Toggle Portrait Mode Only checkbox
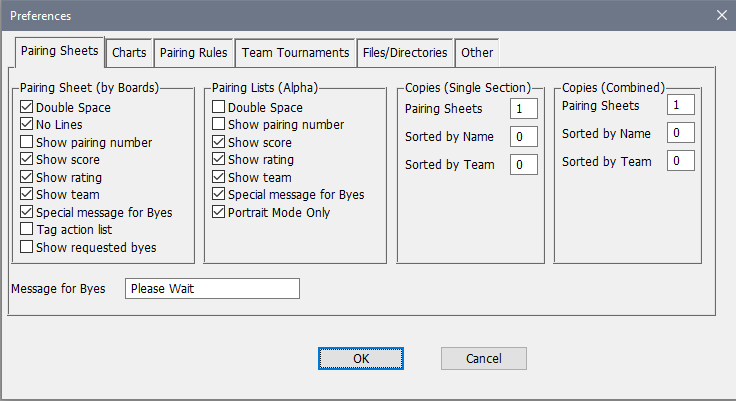Viewport: 736px width, 401px height. (219, 212)
